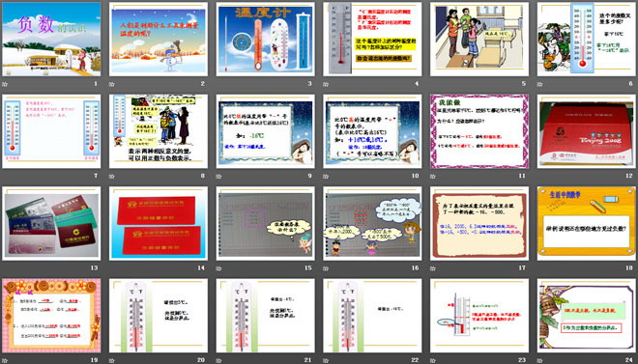Click the animation star icon under slide 10
This screenshot has width=638, height=364.
click(326, 177)
